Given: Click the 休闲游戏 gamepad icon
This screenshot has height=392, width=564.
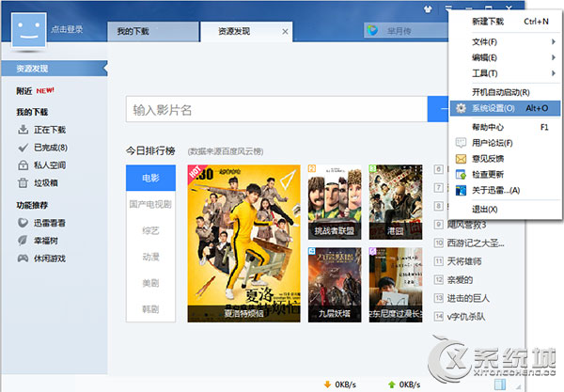Looking at the screenshot, I should coord(23,259).
